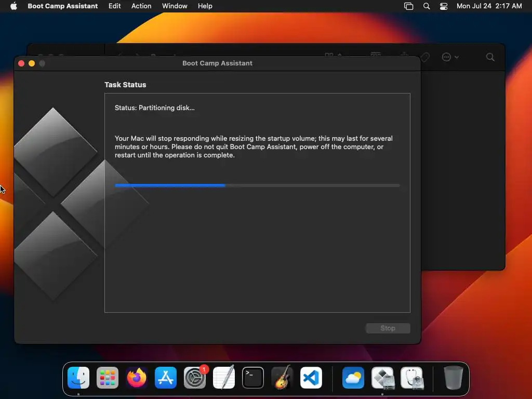Screen dimensions: 532x399
Task: Click the search icon in background window
Action: [x=490, y=57]
